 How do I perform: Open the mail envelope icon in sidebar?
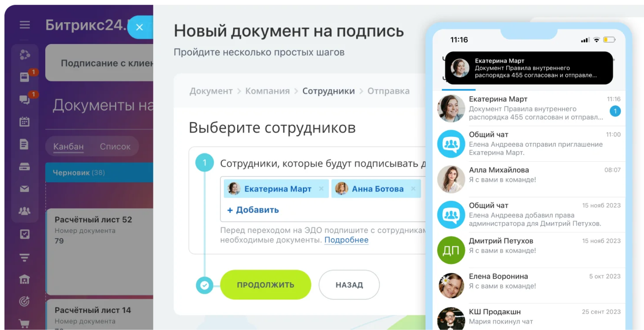pyautogui.click(x=24, y=189)
